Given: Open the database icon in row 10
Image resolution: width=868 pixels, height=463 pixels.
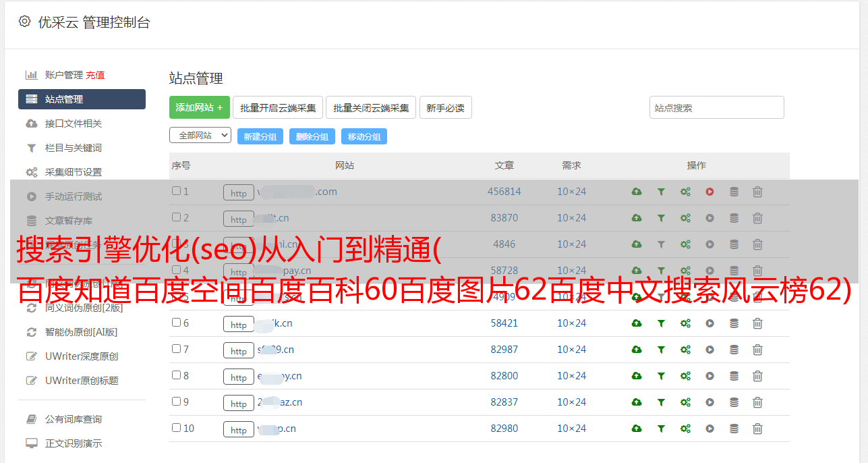Looking at the screenshot, I should [x=734, y=429].
